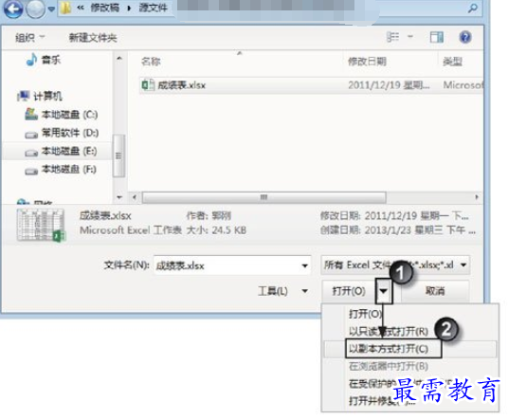Click the 新建文件夹 button

pyautogui.click(x=93, y=38)
